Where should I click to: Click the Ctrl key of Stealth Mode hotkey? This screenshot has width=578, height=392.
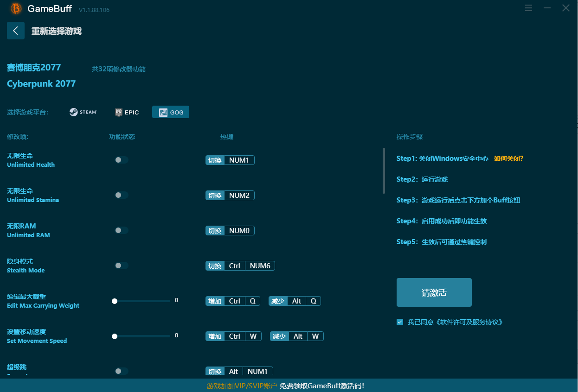click(235, 266)
